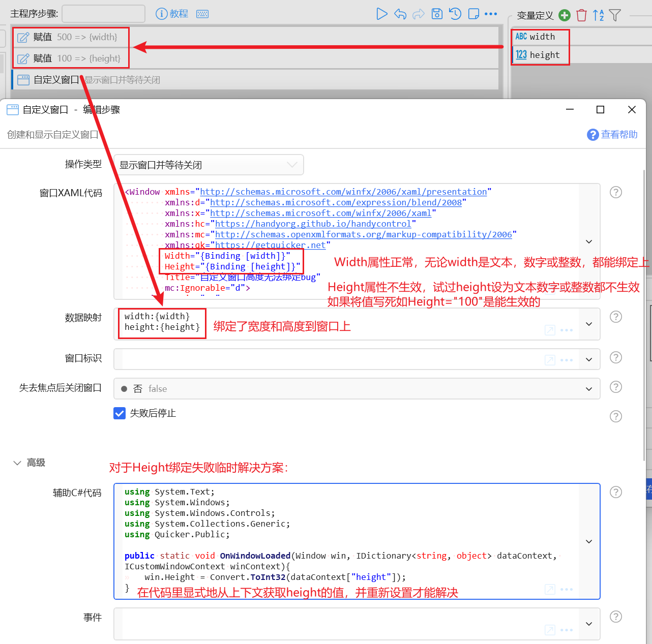The image size is (652, 644).
Task: Sort variables with the A-Z sort icon
Action: [599, 15]
